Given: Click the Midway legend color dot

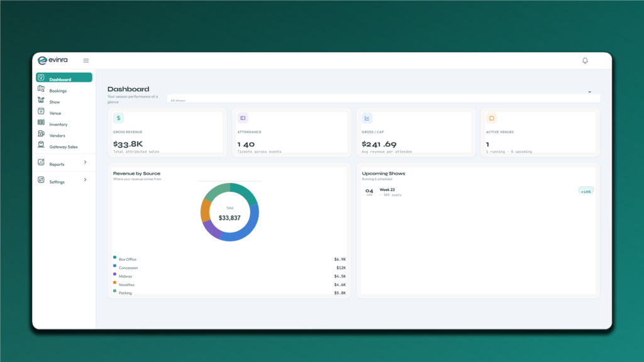Looking at the screenshot, I should [114, 274].
